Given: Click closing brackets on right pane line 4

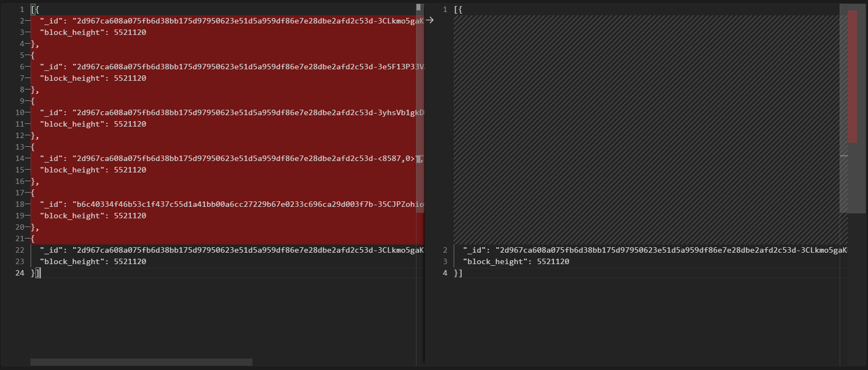Looking at the screenshot, I should (458, 273).
